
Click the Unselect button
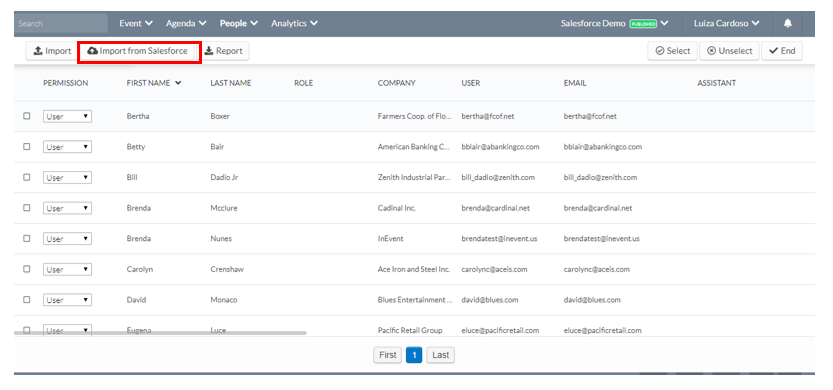click(x=729, y=51)
